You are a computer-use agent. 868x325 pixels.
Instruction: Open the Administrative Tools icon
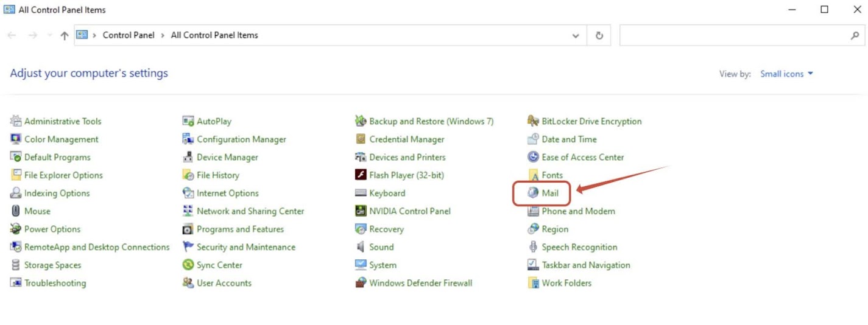(x=16, y=121)
